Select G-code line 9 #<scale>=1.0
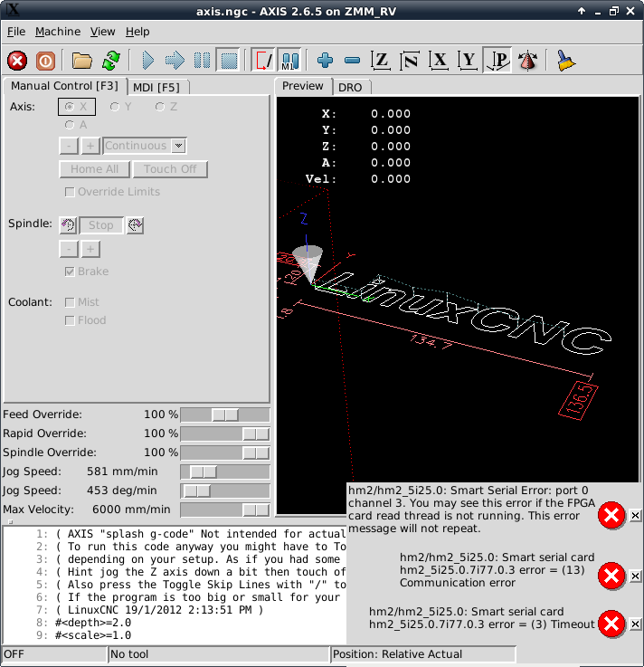Screen dimensions: 644x667 tap(93, 635)
